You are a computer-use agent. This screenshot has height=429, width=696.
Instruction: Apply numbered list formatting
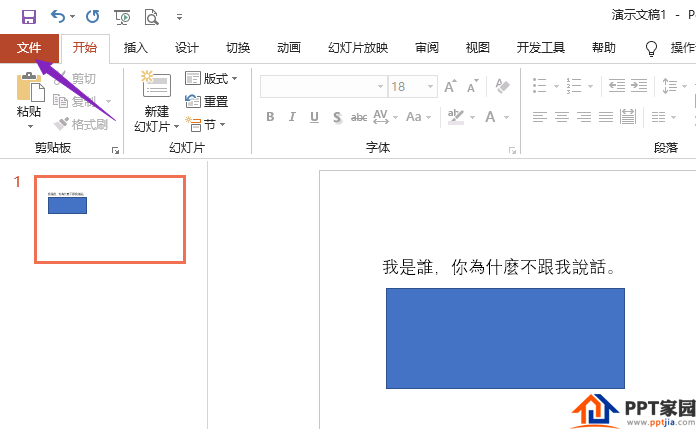(574, 86)
